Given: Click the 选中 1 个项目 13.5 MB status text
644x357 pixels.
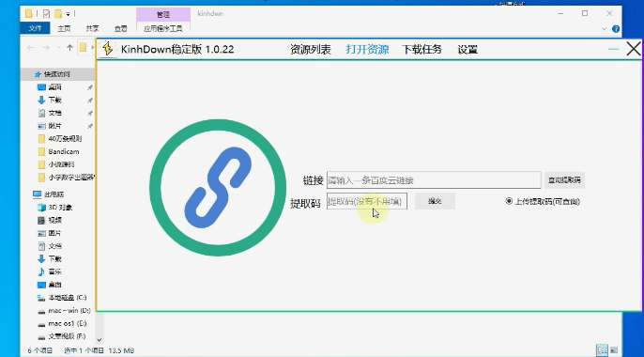Looking at the screenshot, I should tap(99, 350).
